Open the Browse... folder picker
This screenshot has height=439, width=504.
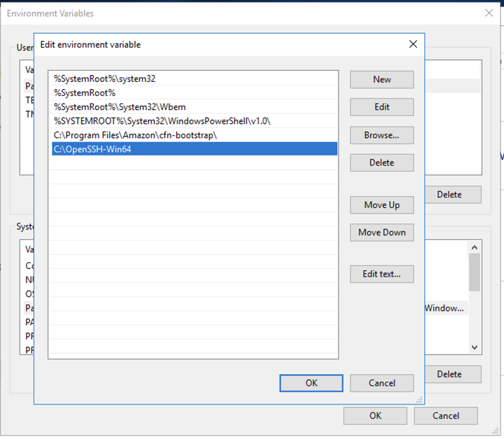(x=382, y=135)
